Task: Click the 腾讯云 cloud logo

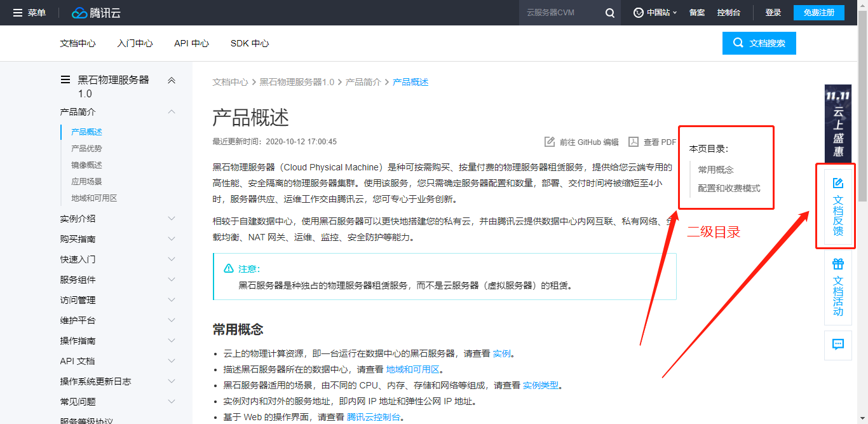Action: click(95, 13)
